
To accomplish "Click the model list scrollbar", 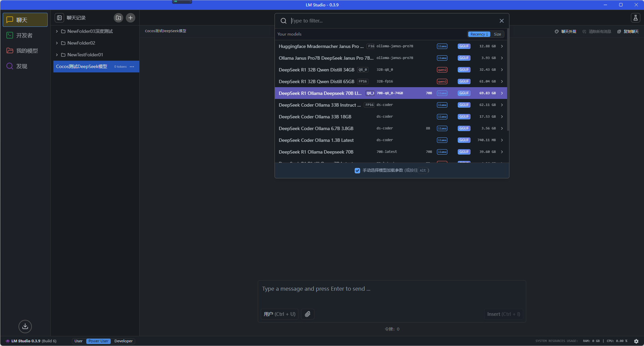I will 508,79.
